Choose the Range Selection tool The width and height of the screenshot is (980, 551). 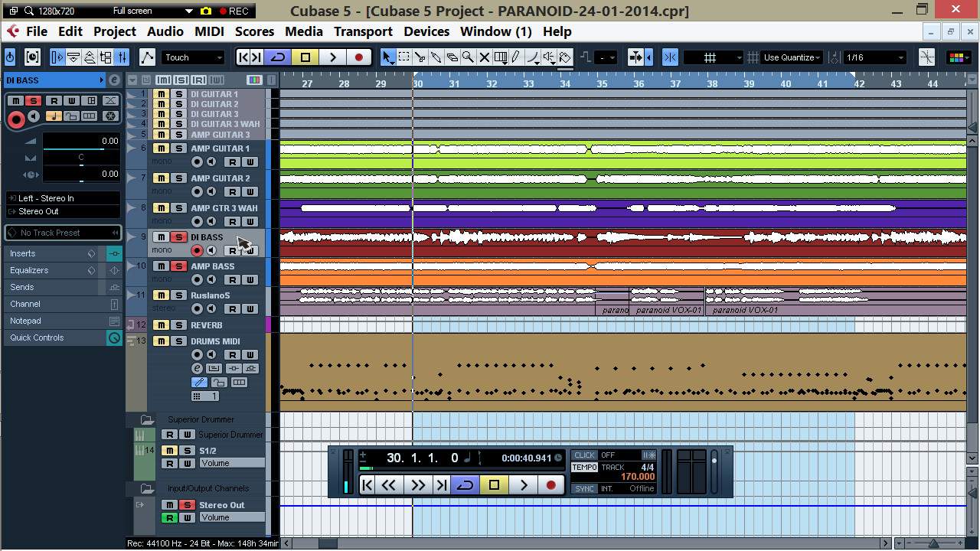(x=403, y=57)
